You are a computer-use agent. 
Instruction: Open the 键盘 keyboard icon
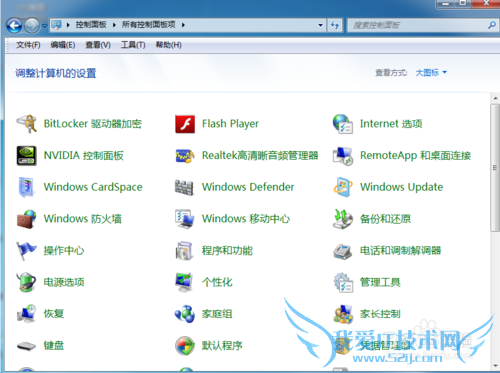(26, 346)
